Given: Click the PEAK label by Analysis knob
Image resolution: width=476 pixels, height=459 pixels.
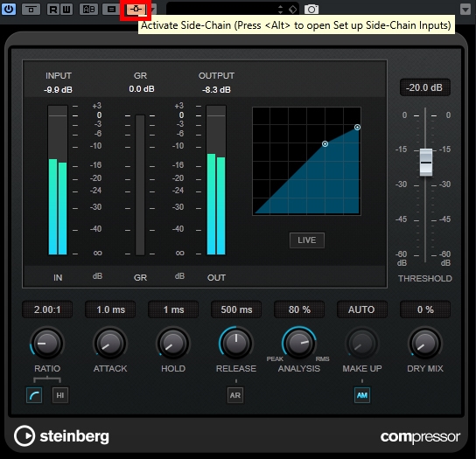Looking at the screenshot, I should 275,358.
